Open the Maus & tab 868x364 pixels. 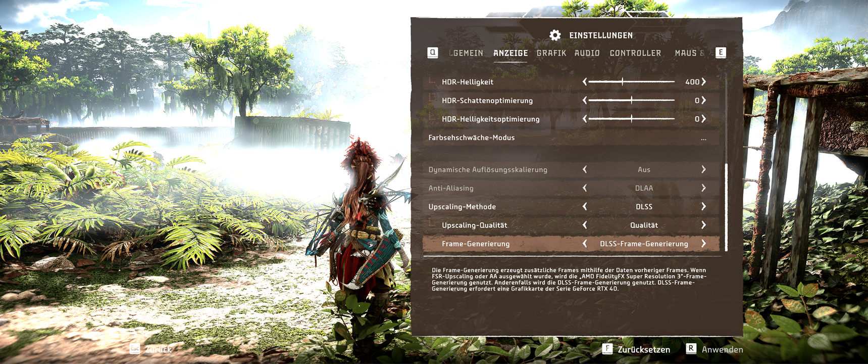690,53
